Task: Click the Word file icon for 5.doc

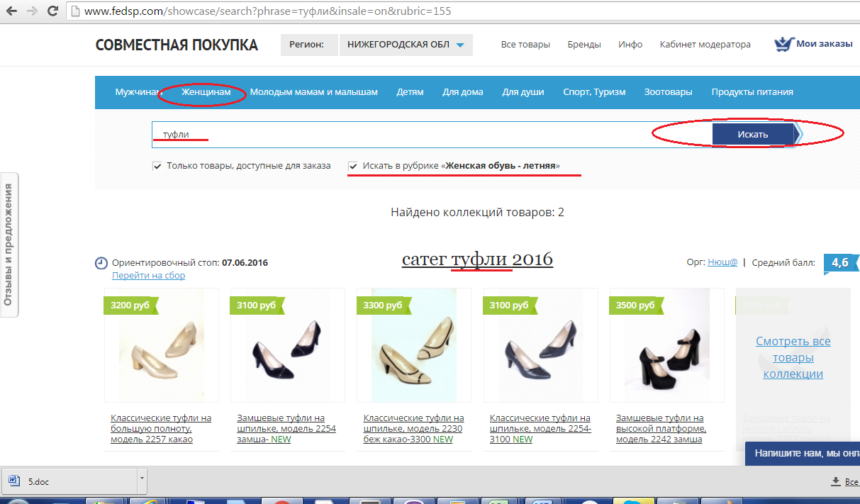Action: [13, 481]
